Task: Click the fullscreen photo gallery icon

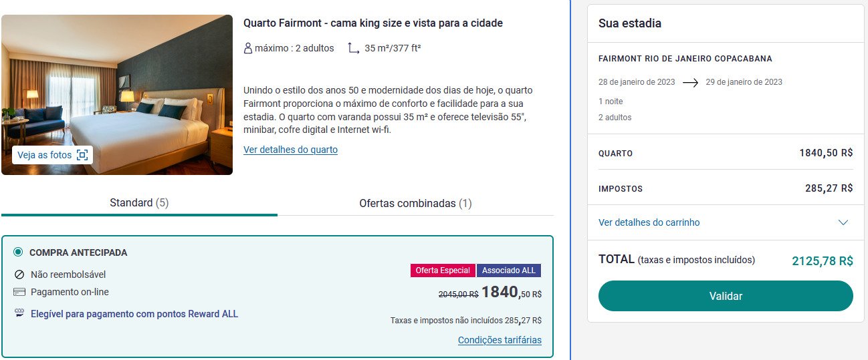Action: (x=82, y=155)
